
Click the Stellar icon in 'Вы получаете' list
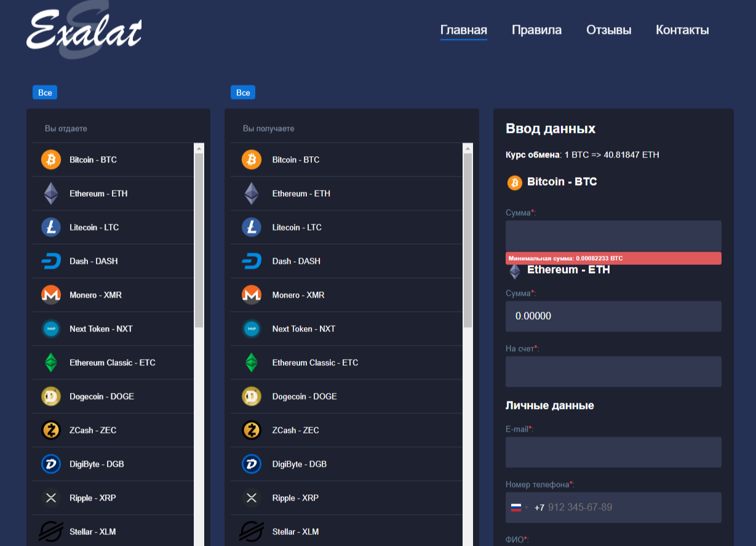[x=252, y=532]
